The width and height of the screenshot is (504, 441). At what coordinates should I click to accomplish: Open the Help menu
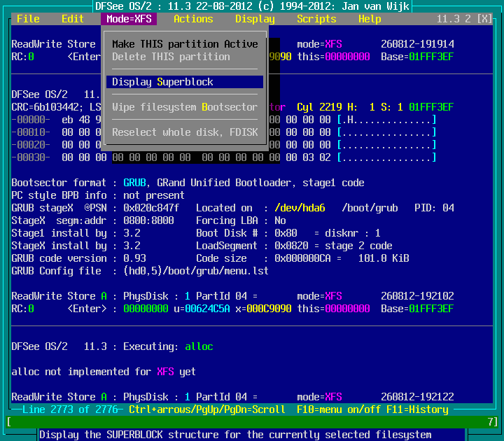(x=370, y=19)
